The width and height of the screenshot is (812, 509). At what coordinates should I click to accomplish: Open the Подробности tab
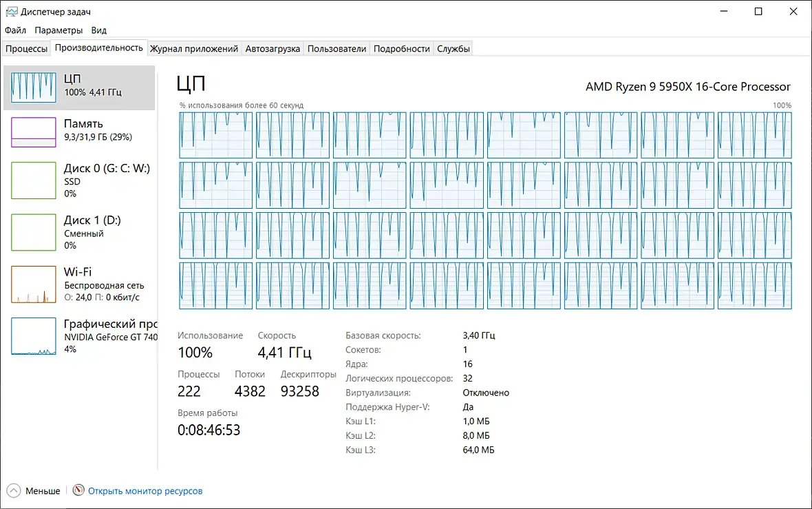coord(402,49)
